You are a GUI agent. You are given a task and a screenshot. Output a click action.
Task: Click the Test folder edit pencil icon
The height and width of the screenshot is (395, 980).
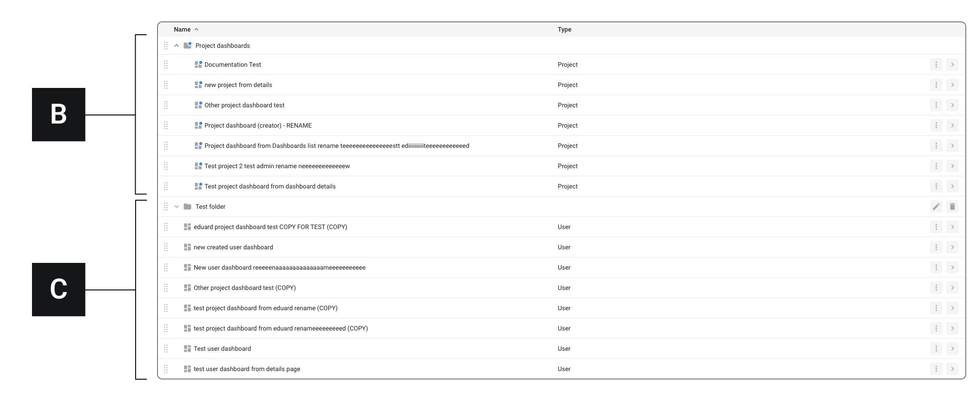click(936, 207)
